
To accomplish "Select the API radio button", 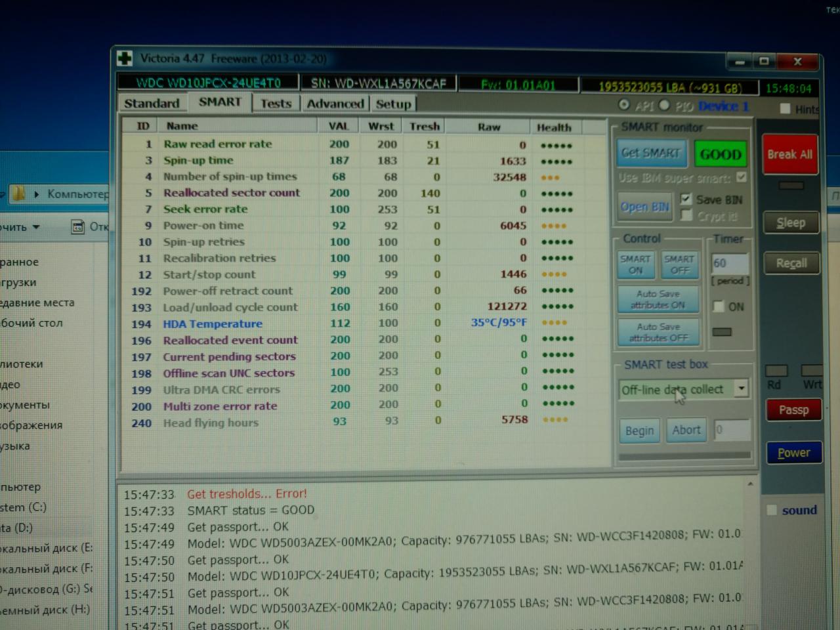I will (x=623, y=105).
